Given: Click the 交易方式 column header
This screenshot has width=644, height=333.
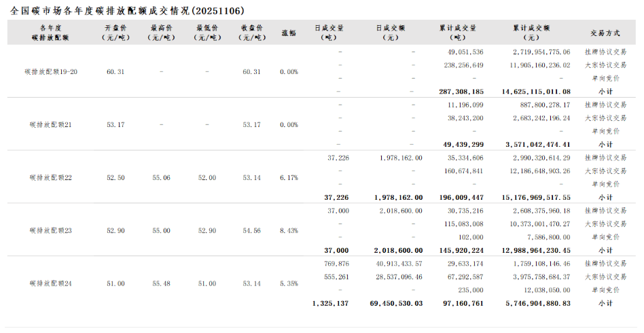Looking at the screenshot, I should (605, 33).
